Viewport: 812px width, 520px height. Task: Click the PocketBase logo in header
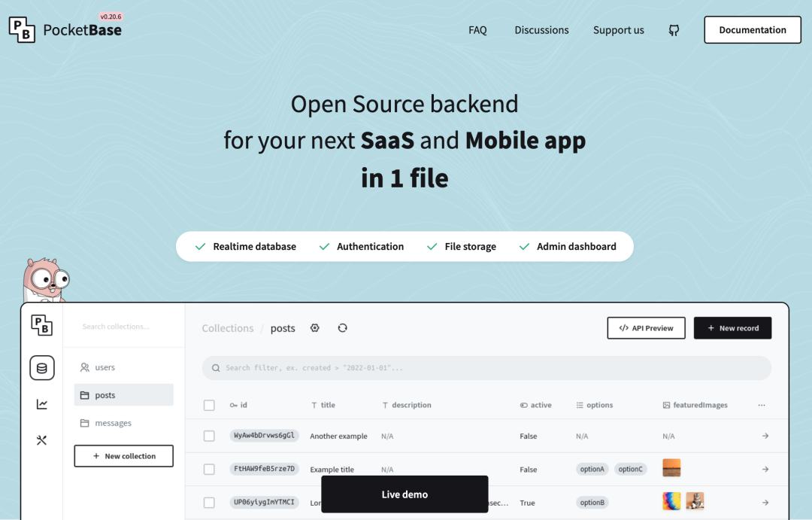pyautogui.click(x=65, y=29)
